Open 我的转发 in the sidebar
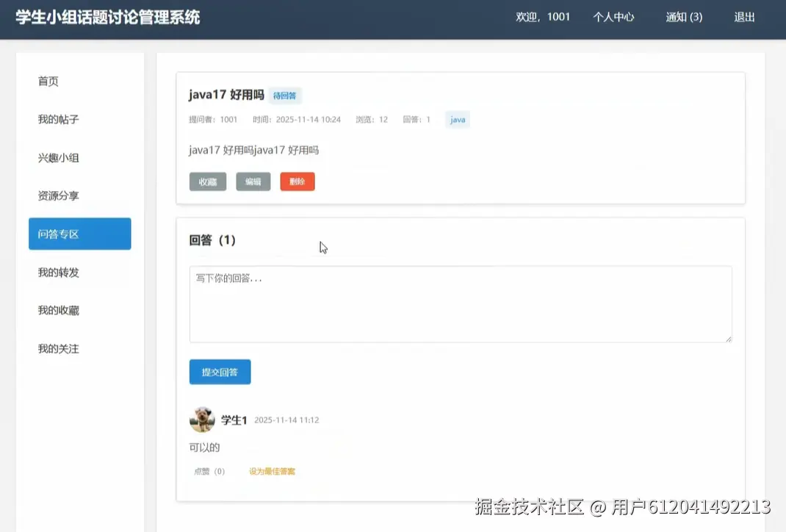The height and width of the screenshot is (532, 786). tap(58, 272)
